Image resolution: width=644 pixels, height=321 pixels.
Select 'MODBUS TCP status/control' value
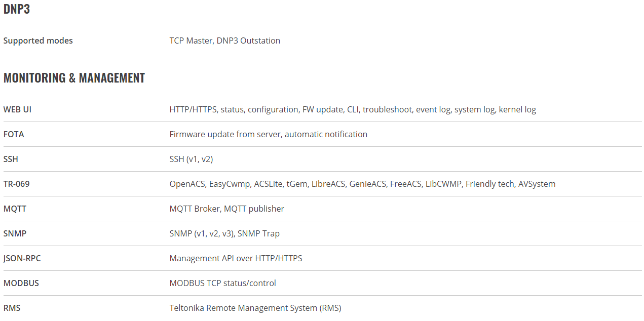pos(223,283)
